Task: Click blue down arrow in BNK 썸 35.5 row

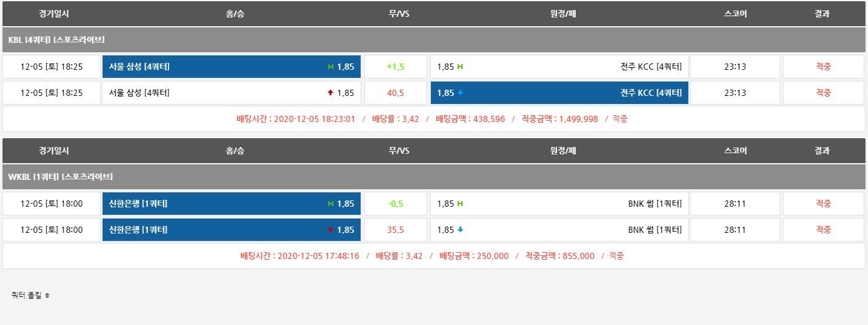Action: pyautogui.click(x=460, y=230)
